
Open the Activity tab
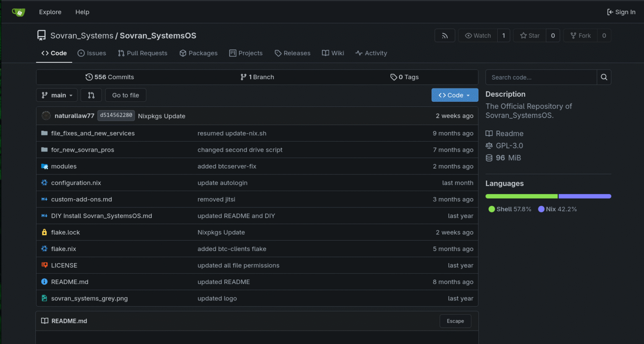click(x=371, y=53)
